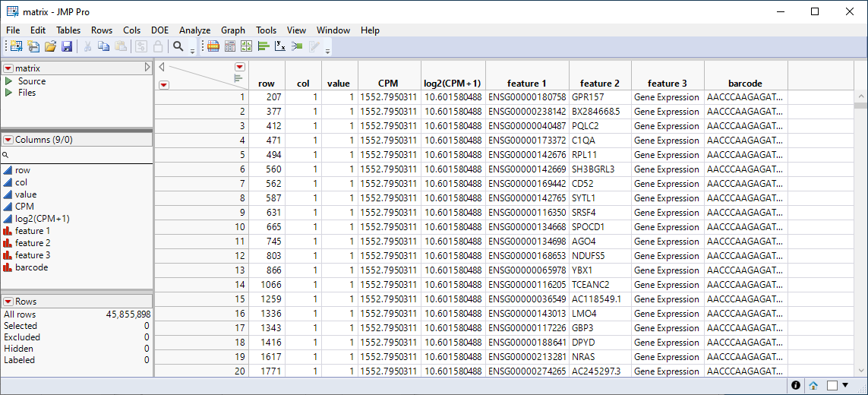Click the column filter search field
This screenshot has width=868, height=395.
click(76, 154)
